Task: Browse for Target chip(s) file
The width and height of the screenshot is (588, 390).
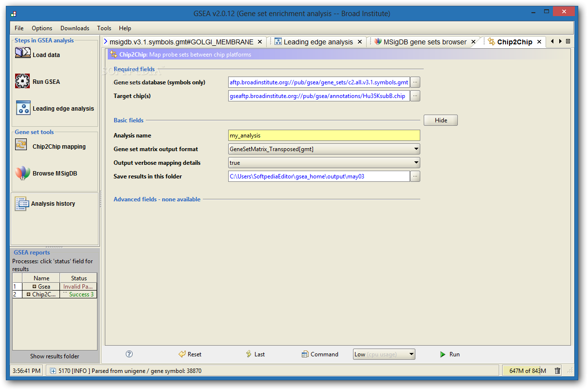Action: point(415,96)
